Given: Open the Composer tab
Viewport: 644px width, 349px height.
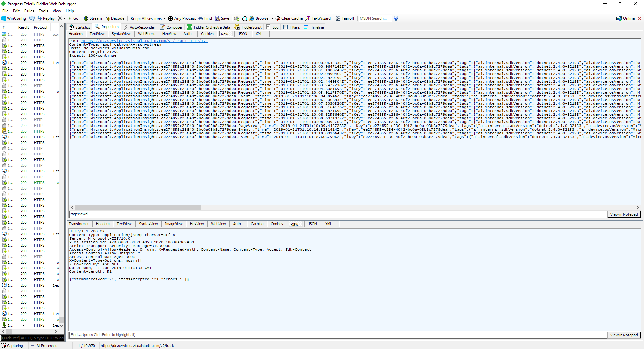Looking at the screenshot, I should pos(171,27).
